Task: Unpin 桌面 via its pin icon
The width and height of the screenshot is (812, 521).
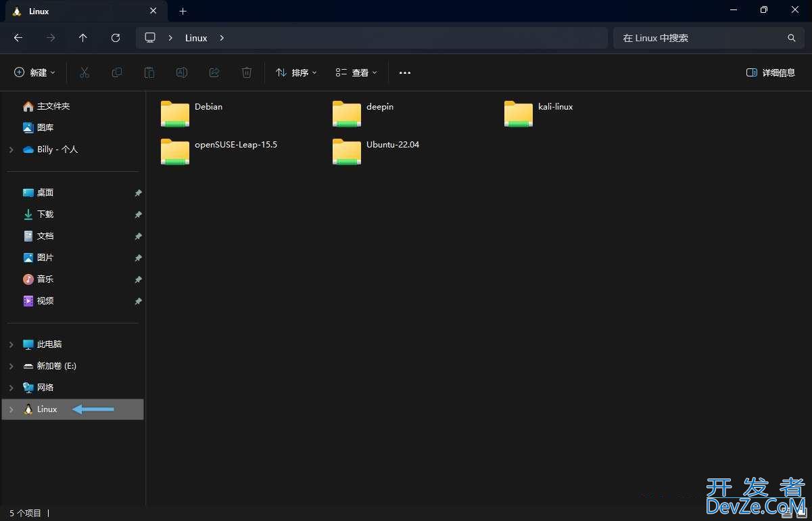Action: coord(138,193)
